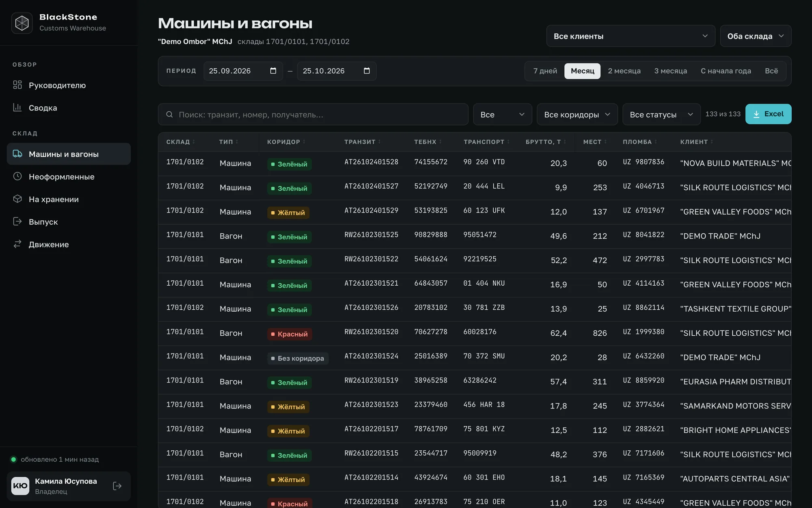This screenshot has width=812, height=508.
Task: Click the Зелёный corridor badge for AT26102401528
Action: [289, 164]
